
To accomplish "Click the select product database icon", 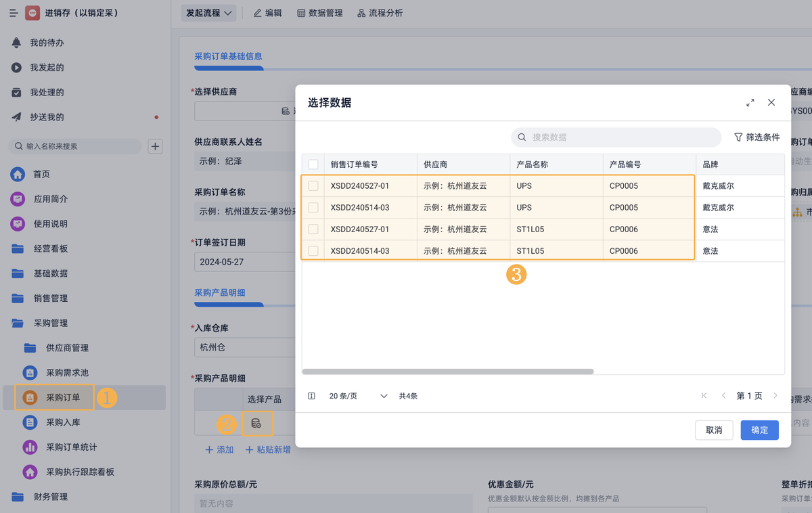I will coord(256,424).
